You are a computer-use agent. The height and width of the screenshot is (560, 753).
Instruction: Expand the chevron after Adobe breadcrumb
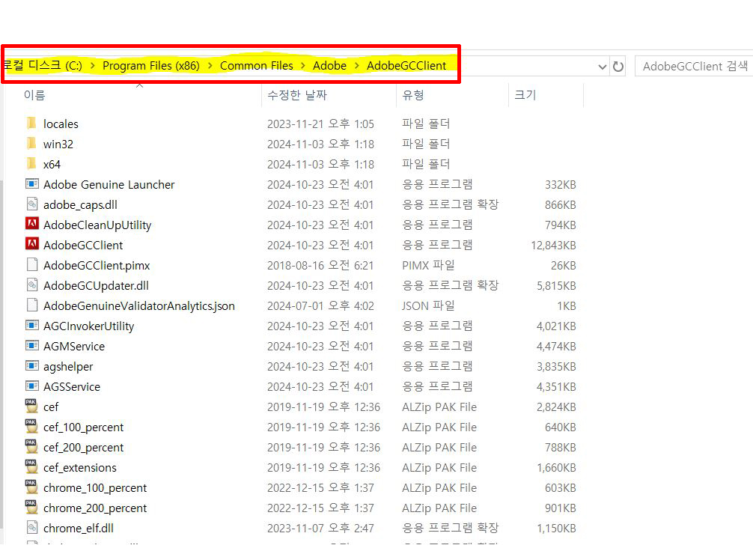357,66
